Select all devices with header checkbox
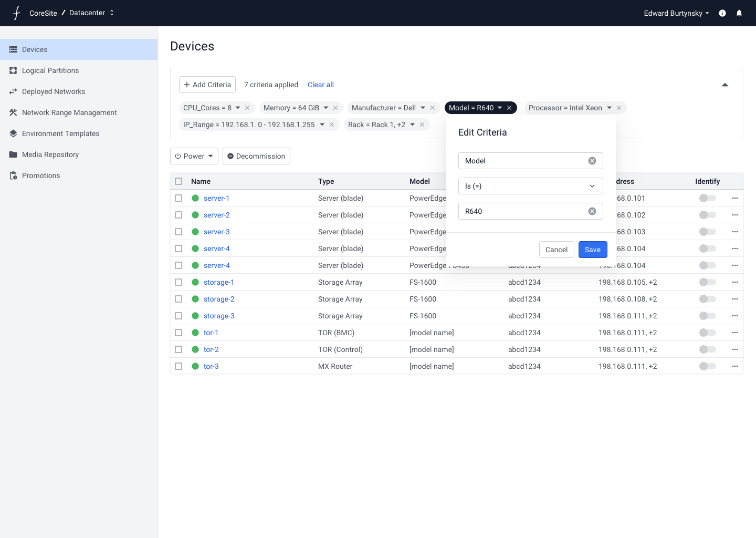The height and width of the screenshot is (538, 756). (178, 181)
